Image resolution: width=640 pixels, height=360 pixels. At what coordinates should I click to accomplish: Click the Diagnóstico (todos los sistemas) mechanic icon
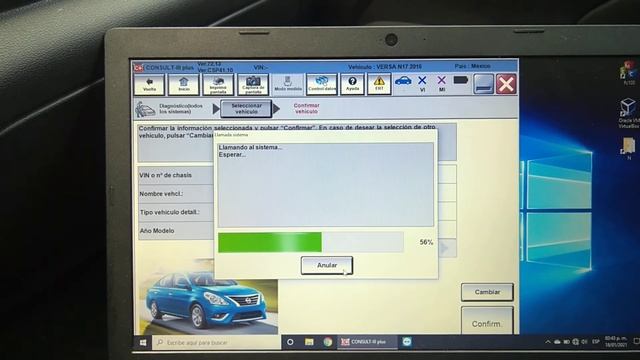145,109
